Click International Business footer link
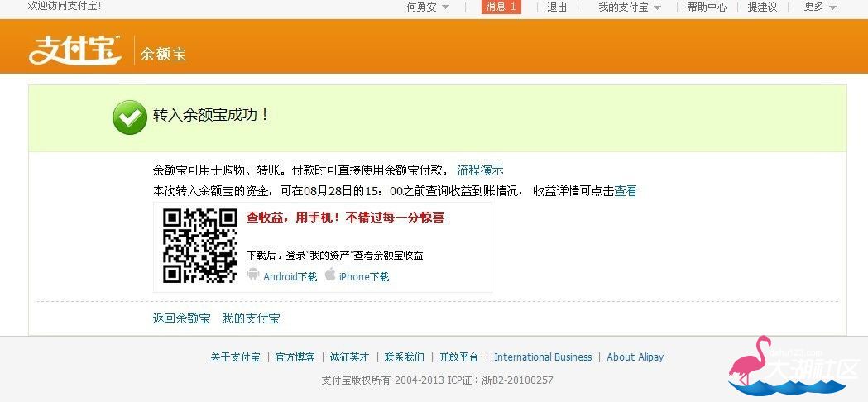The image size is (868, 402). [543, 357]
